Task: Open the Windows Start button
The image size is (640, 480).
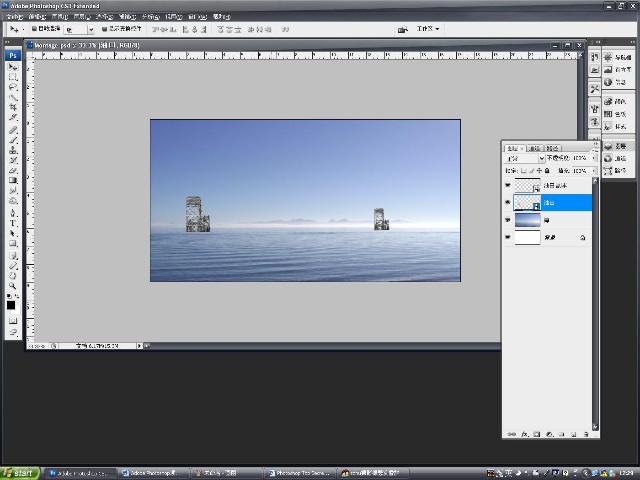Action: [20, 473]
